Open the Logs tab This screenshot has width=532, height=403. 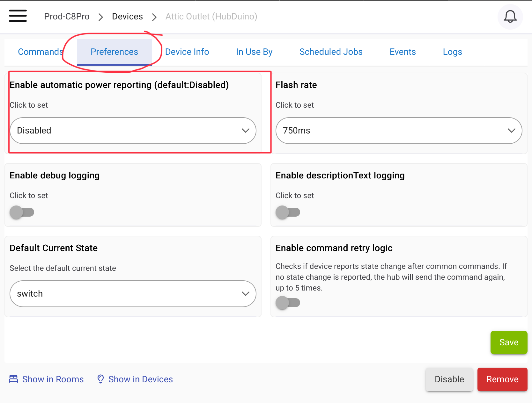tap(452, 52)
